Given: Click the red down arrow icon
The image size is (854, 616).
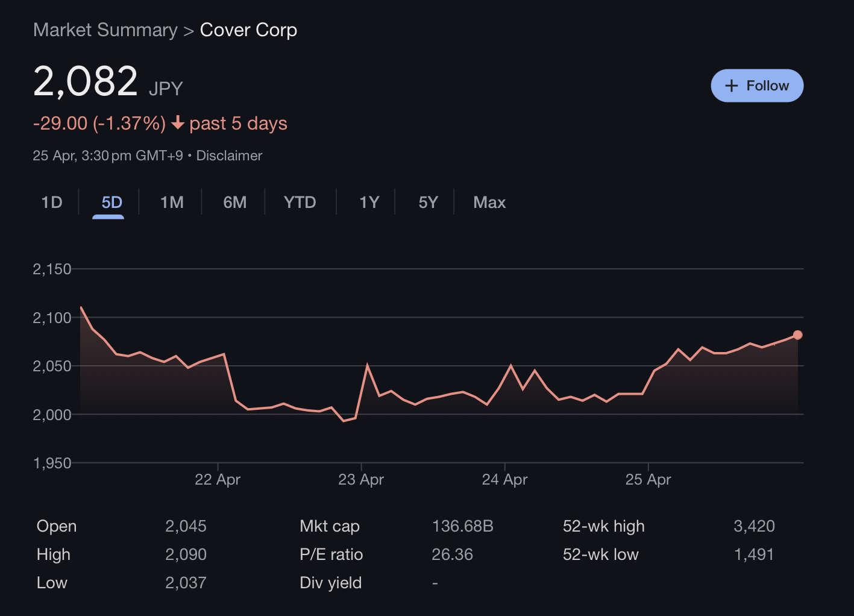Looking at the screenshot, I should 178,123.
